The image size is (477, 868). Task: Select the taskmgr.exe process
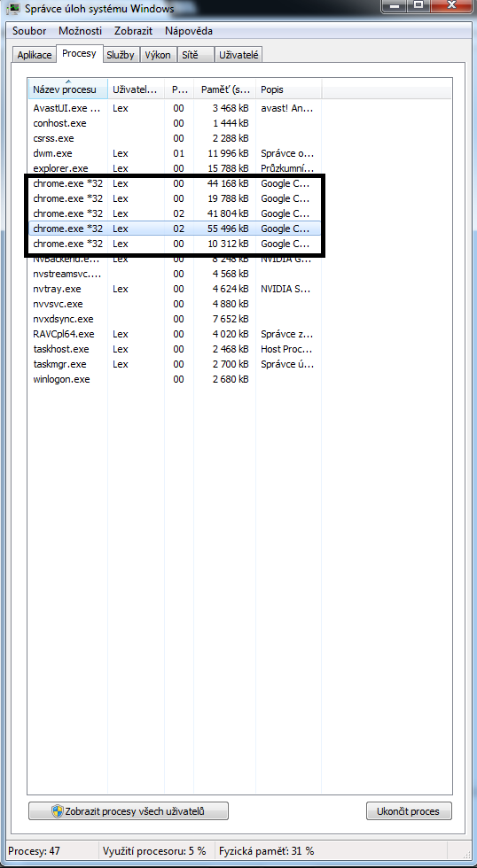175,364
